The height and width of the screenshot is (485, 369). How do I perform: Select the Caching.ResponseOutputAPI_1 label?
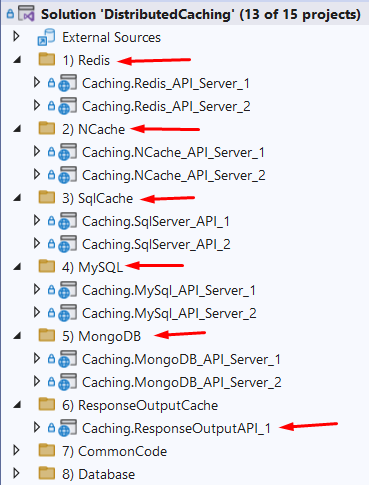click(x=176, y=428)
